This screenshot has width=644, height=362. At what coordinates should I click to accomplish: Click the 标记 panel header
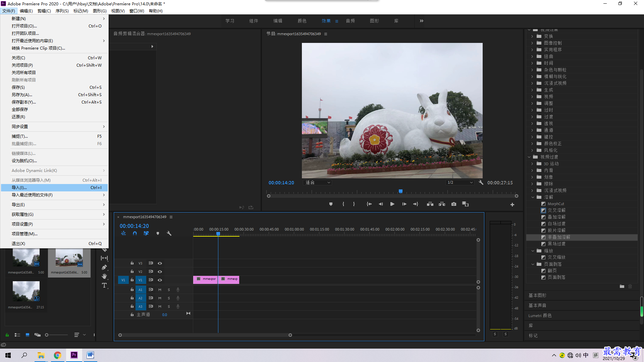(533, 336)
